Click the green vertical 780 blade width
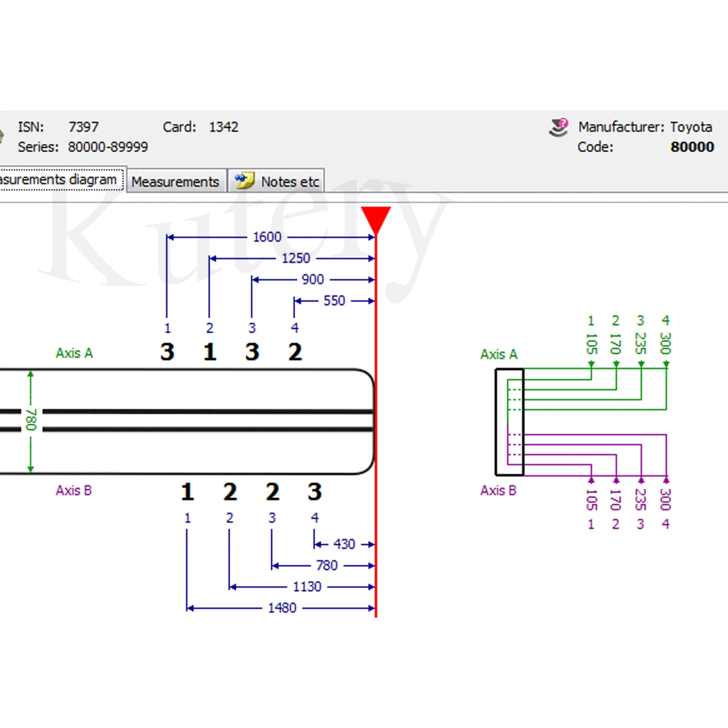Image resolution: width=728 pixels, height=728 pixels. pyautogui.click(x=30, y=420)
